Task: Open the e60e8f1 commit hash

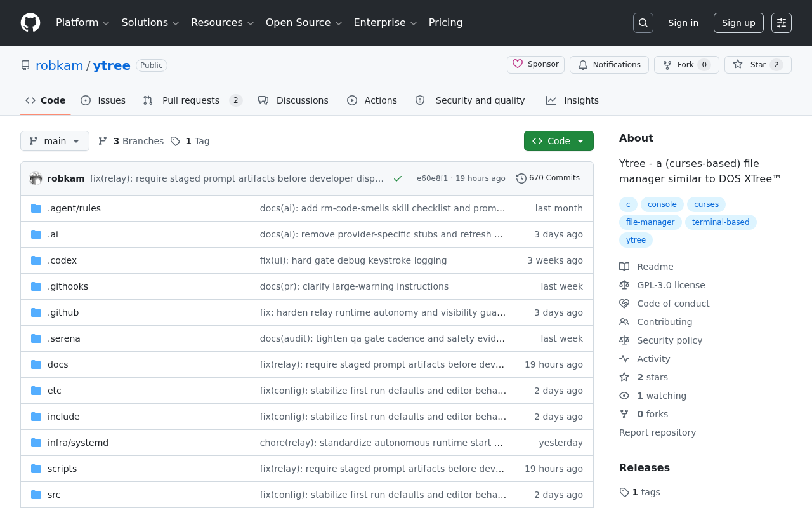Action: click(x=432, y=178)
